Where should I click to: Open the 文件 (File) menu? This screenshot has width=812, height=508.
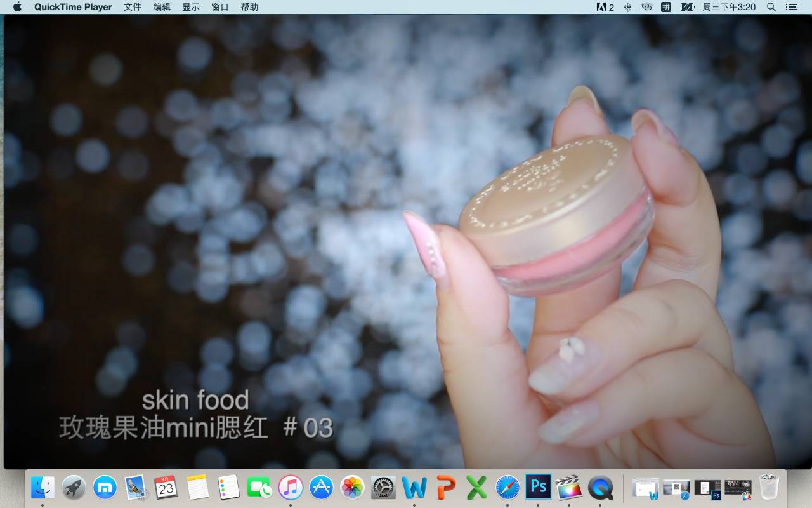(133, 7)
